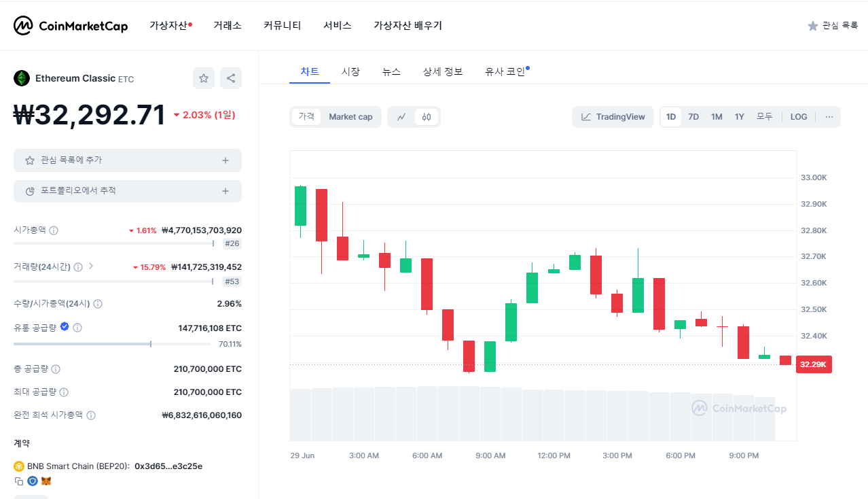Set chart range to 1D
868x499 pixels.
(x=671, y=117)
